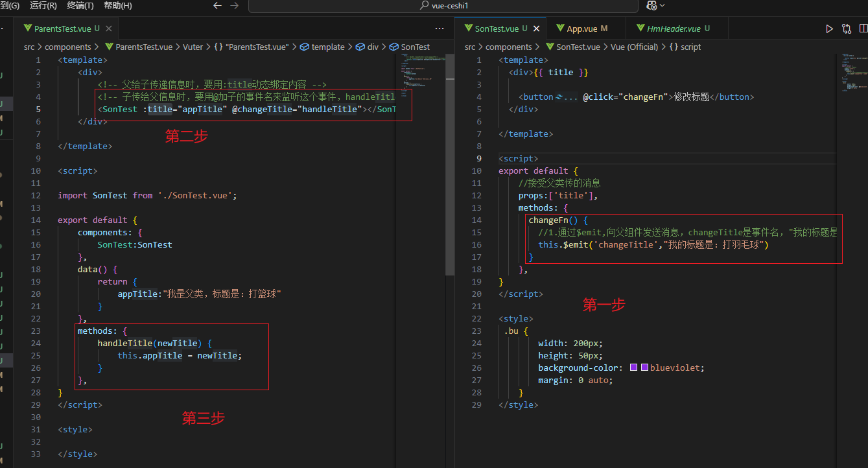Open the left editor's More Actions ellipsis
This screenshot has width=868, height=468.
[440, 29]
